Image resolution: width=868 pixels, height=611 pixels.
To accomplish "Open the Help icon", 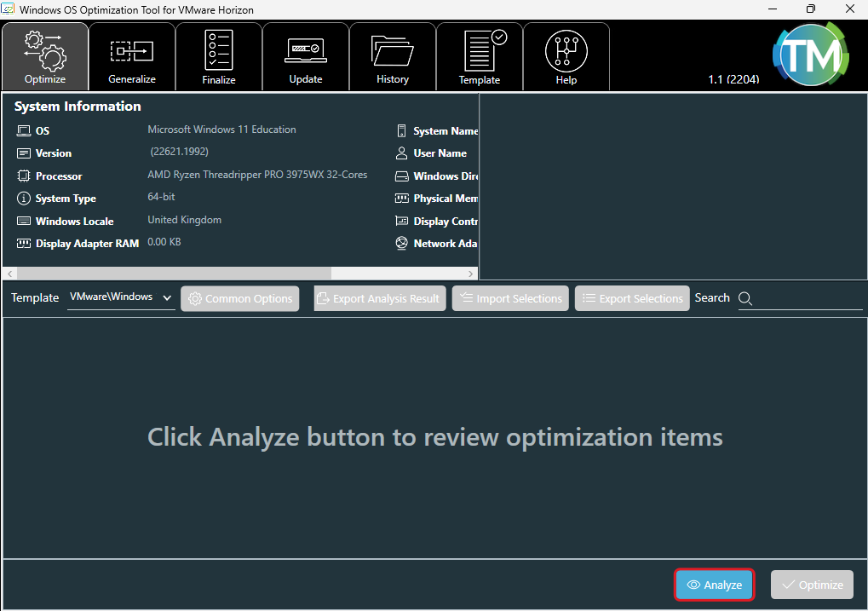I will pyautogui.click(x=566, y=50).
